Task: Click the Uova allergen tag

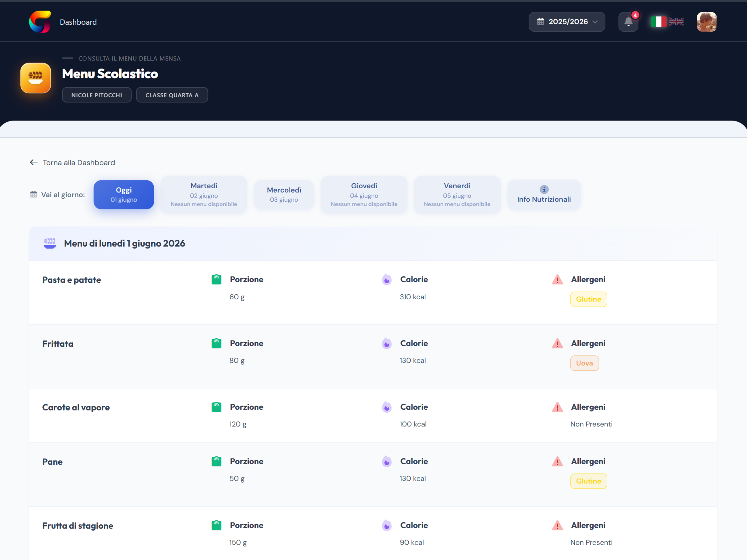Action: 584,363
